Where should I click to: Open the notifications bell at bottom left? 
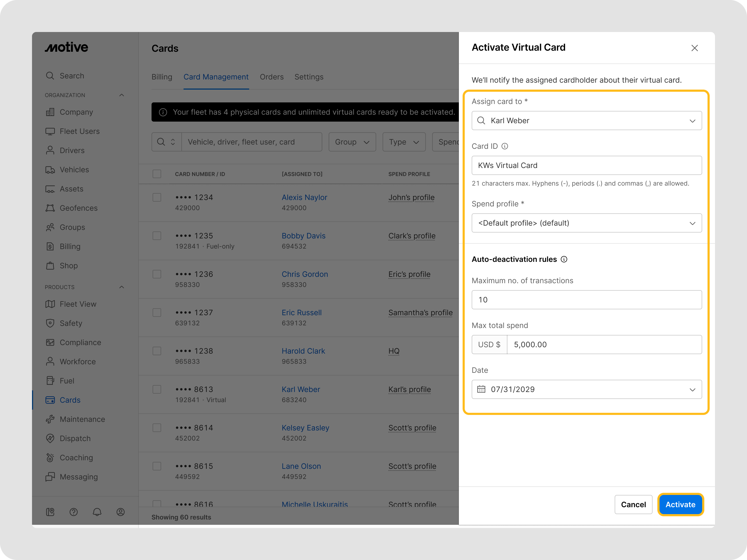[97, 512]
